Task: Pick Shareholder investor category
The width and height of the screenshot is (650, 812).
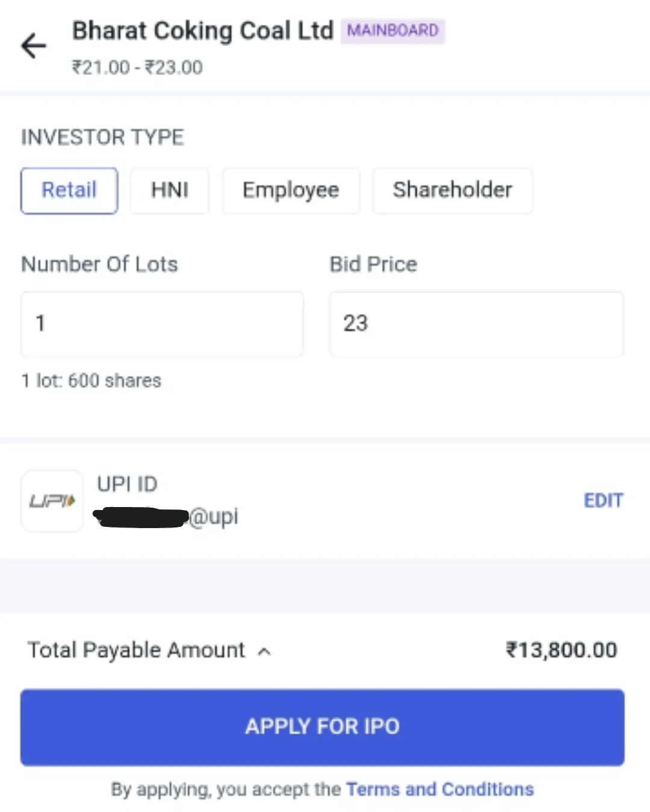Action: [452, 191]
